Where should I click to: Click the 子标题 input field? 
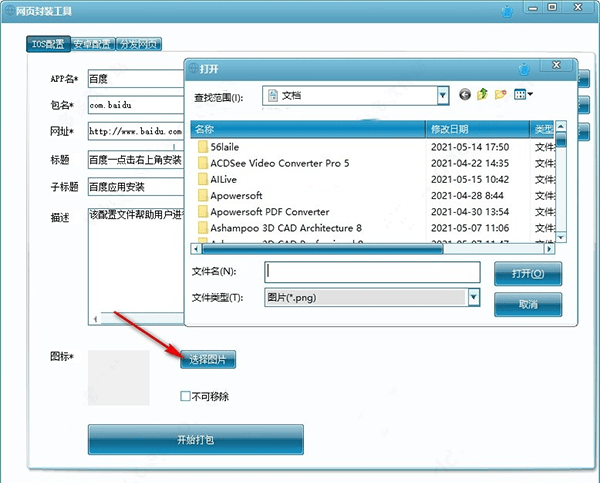pyautogui.click(x=136, y=187)
